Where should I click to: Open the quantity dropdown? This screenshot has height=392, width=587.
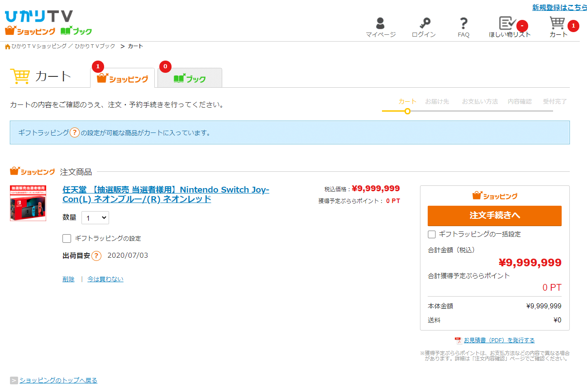pyautogui.click(x=95, y=218)
